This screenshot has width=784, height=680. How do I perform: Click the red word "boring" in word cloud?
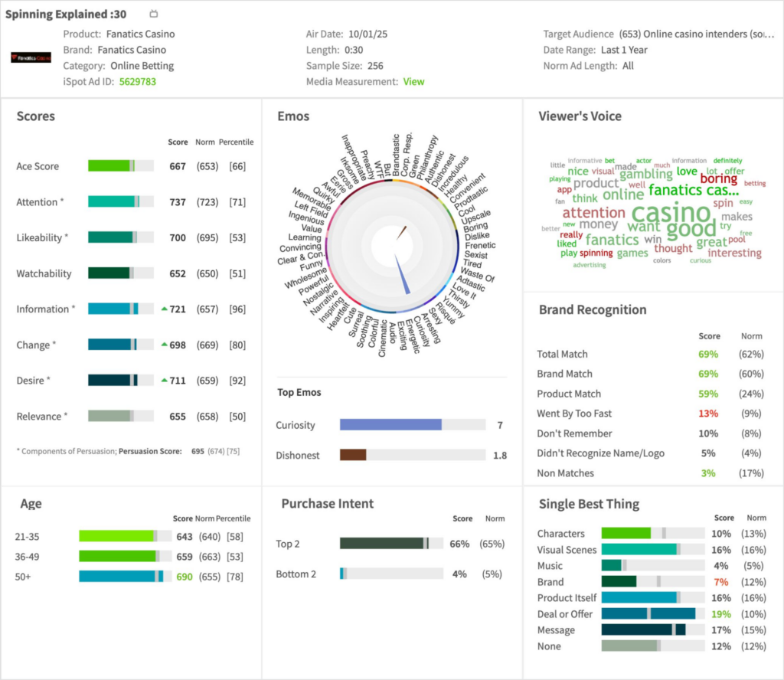tap(718, 179)
